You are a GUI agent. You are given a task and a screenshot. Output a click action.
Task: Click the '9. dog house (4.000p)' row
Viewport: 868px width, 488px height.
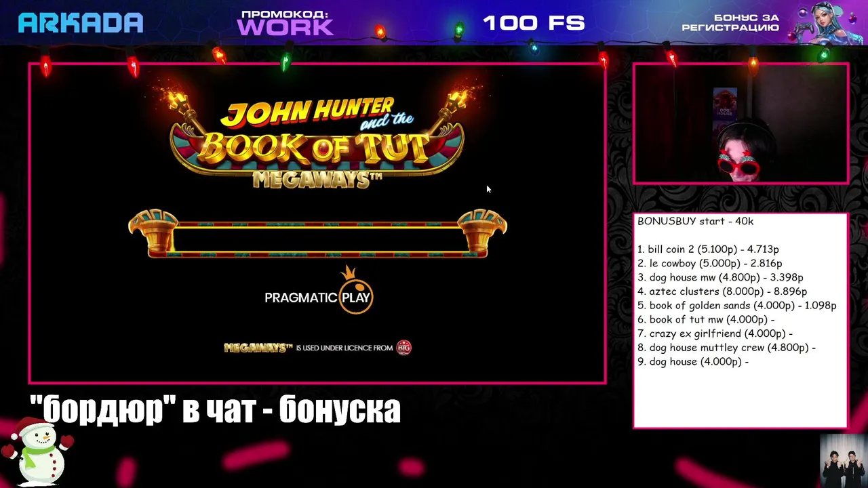coord(693,361)
